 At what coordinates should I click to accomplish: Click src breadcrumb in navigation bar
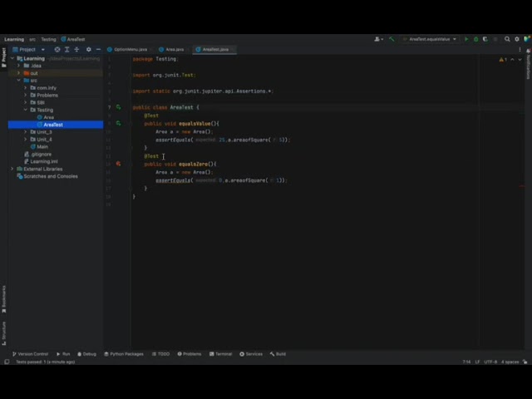[32, 39]
